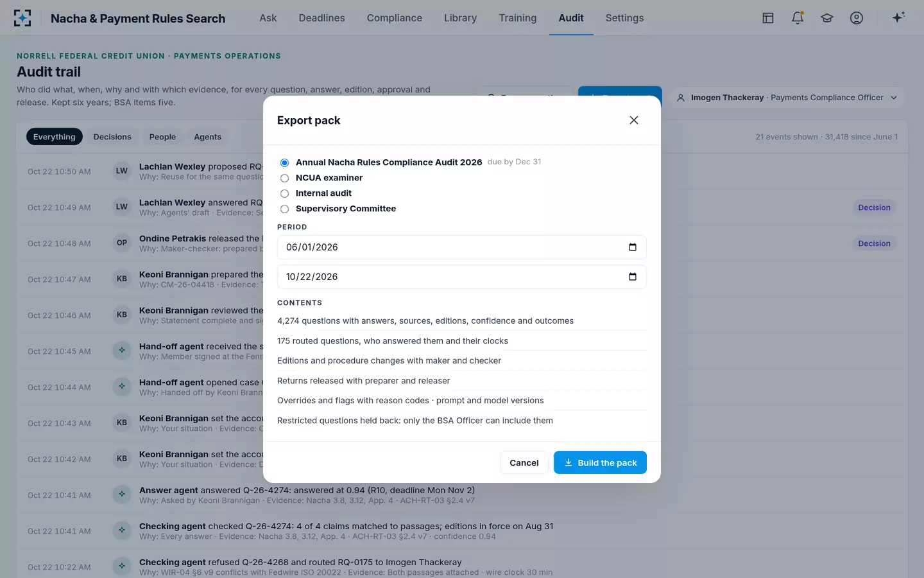Go to Compliance tab
Screen dimensions: 924x578
(x=395, y=18)
